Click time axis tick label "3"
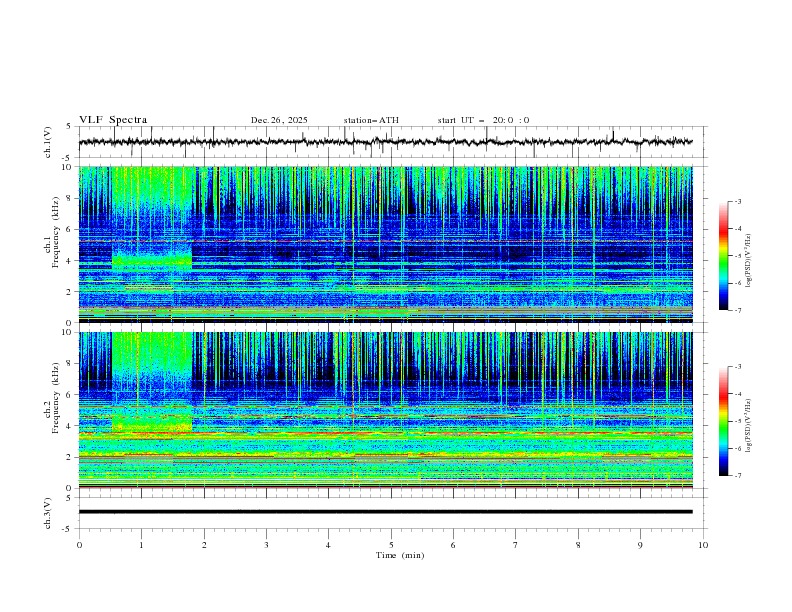This screenshot has height=612, width=792. [x=266, y=545]
